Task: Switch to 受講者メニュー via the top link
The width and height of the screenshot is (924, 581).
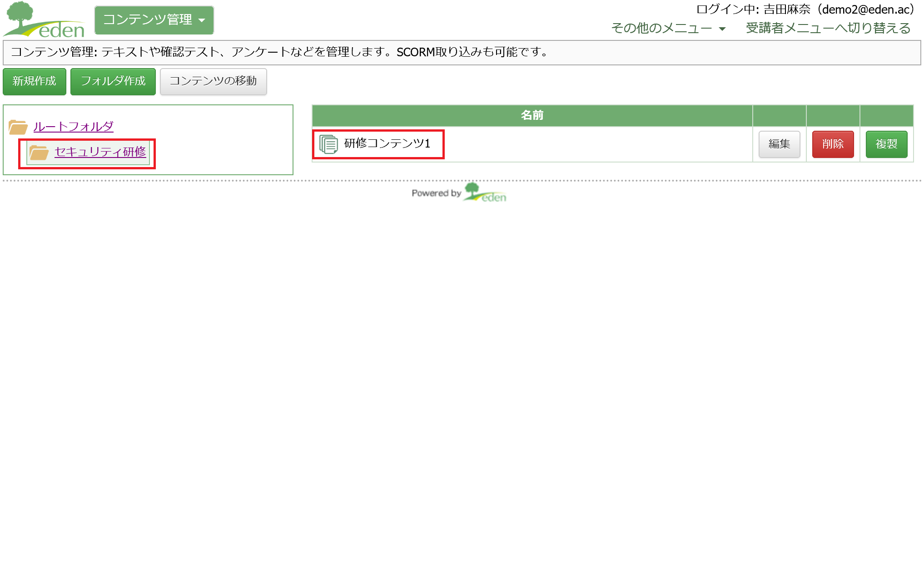Action: (x=828, y=28)
